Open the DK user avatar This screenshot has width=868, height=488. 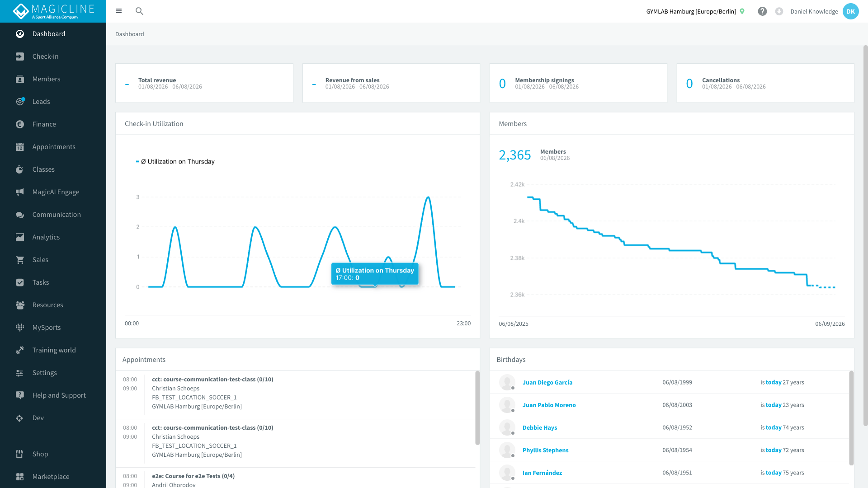pos(850,11)
